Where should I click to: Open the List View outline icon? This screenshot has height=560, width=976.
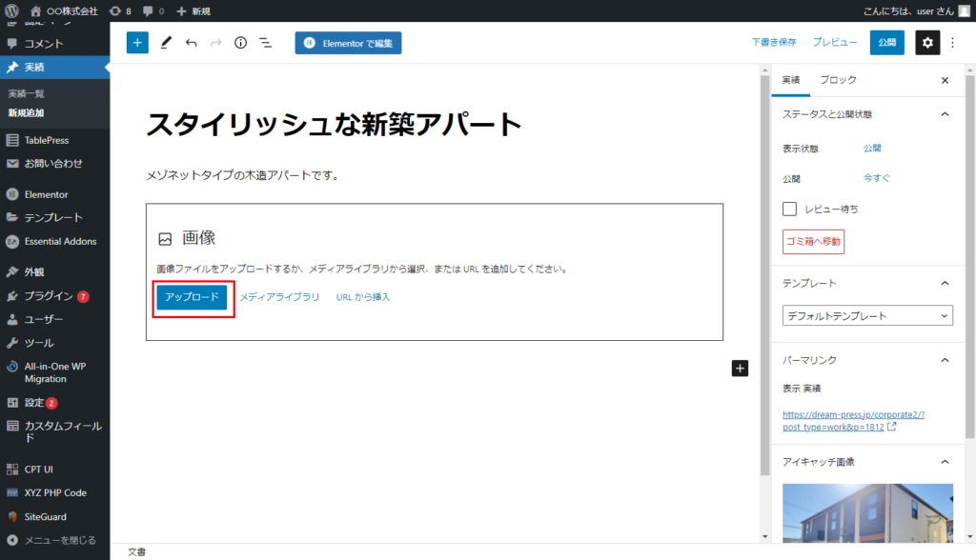coord(265,43)
